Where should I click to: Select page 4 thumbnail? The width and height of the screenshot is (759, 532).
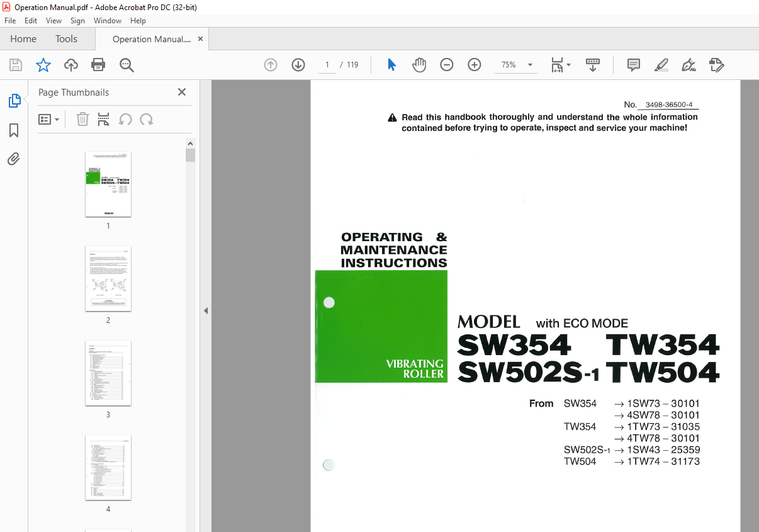click(x=108, y=468)
